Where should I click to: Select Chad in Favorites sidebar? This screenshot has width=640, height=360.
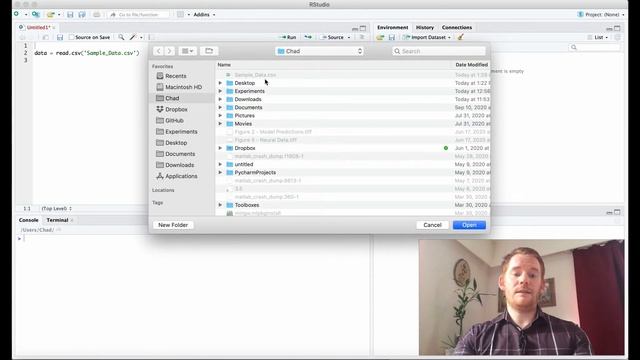pos(182,98)
